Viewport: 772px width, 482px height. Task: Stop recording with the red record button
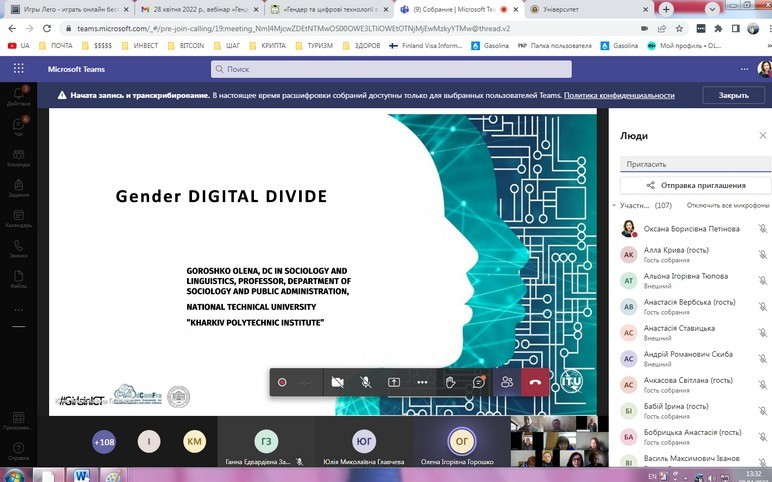click(282, 382)
